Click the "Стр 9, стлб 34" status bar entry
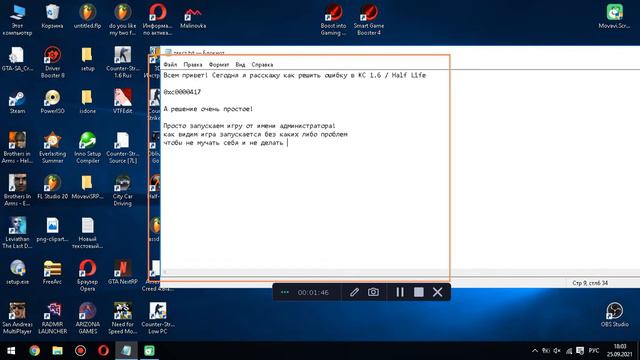 click(x=590, y=283)
